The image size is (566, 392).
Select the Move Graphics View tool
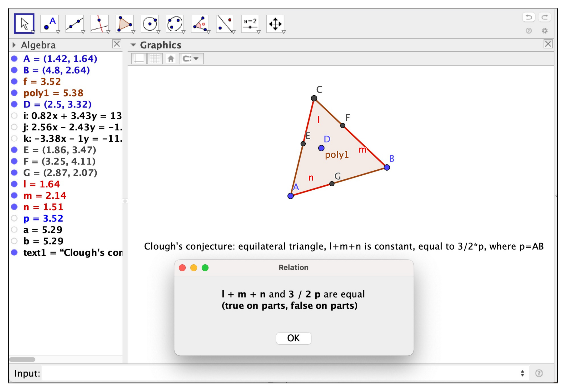pyautogui.click(x=275, y=24)
